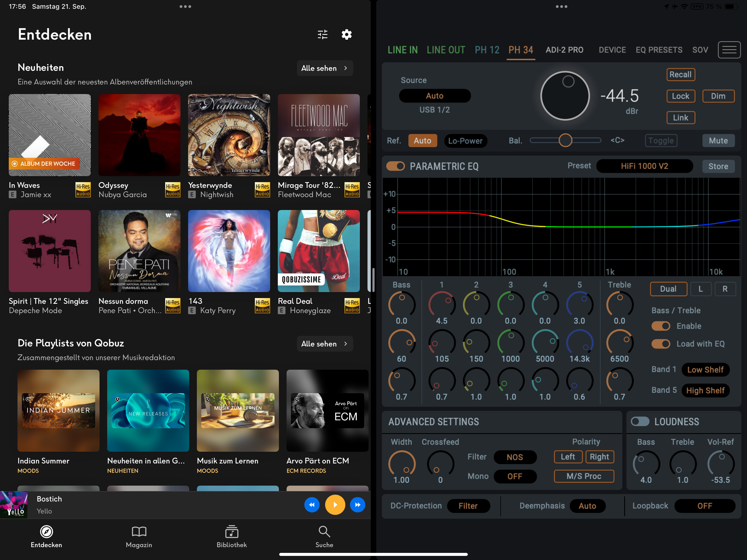
Task: Open the Qobuz settings gear icon
Action: [x=346, y=34]
